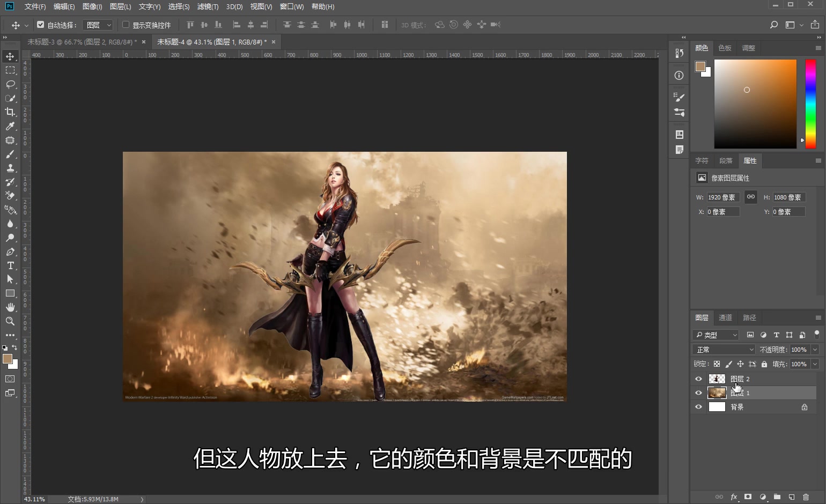Open the Properties panel menu
This screenshot has width=826, height=504.
[x=818, y=161]
